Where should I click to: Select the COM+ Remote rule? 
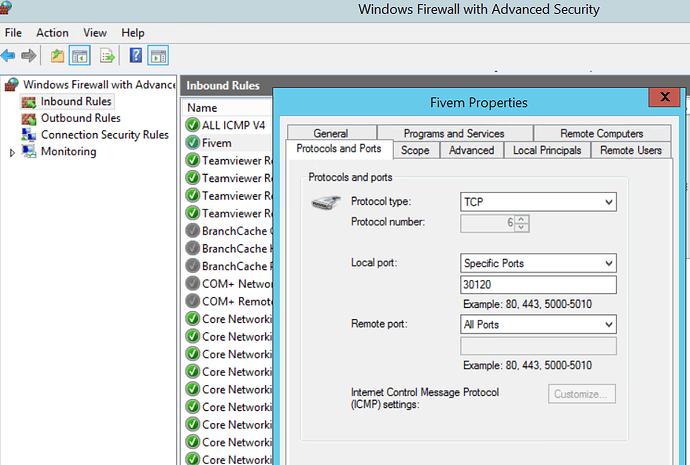pyautogui.click(x=228, y=301)
